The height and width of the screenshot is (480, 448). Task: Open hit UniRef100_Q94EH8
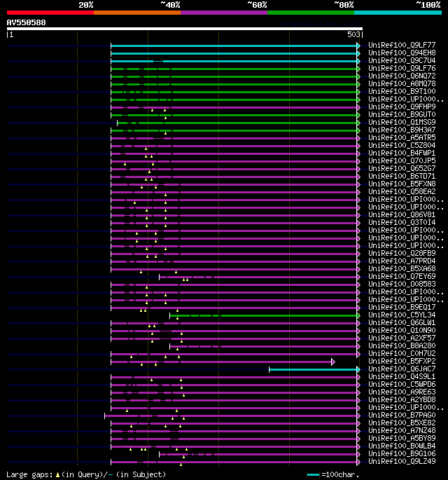click(402, 53)
